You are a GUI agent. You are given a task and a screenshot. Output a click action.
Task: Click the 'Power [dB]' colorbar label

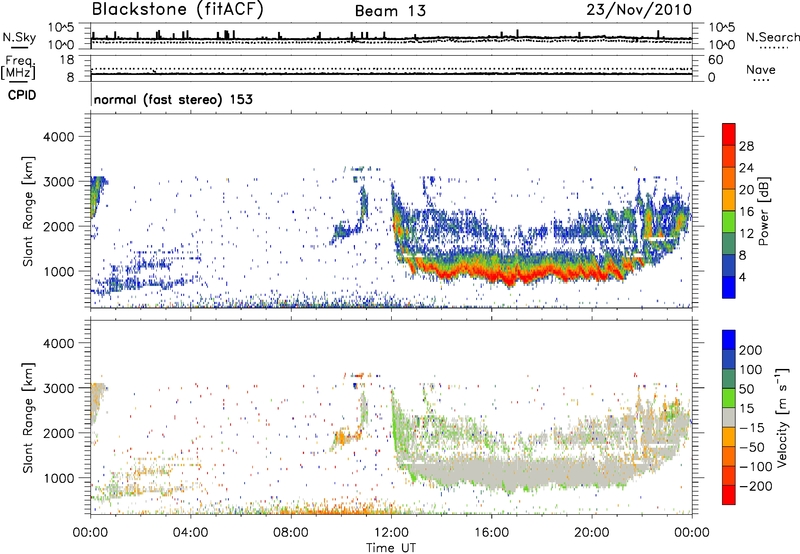(x=763, y=211)
